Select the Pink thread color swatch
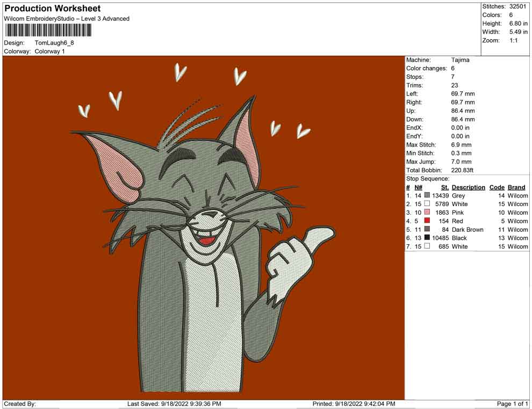The width and height of the screenshot is (532, 409). [x=427, y=213]
